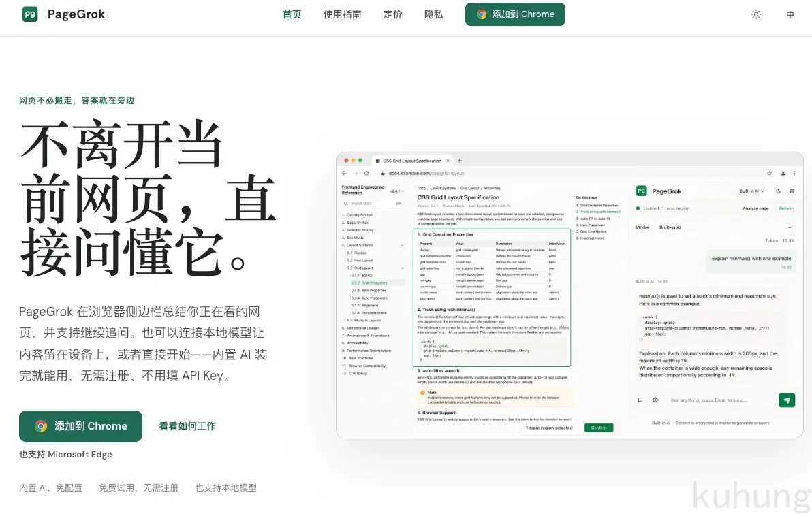Click the reload icon in the demo browser
The image size is (812, 514).
click(x=366, y=174)
